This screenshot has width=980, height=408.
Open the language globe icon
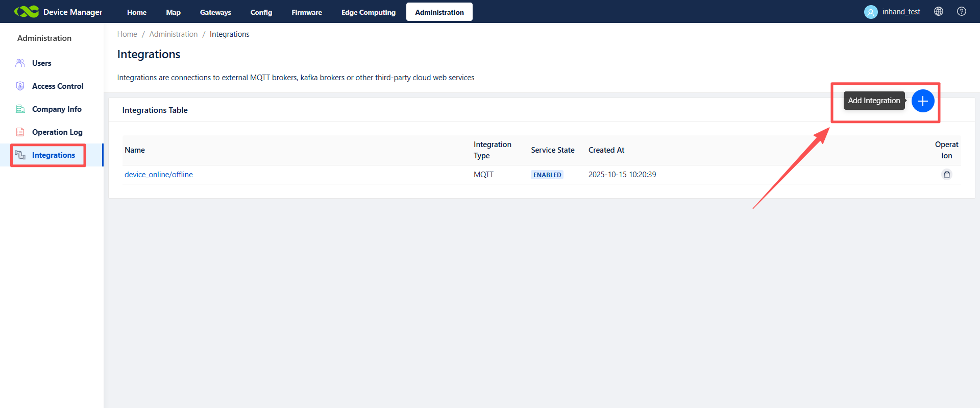point(938,11)
